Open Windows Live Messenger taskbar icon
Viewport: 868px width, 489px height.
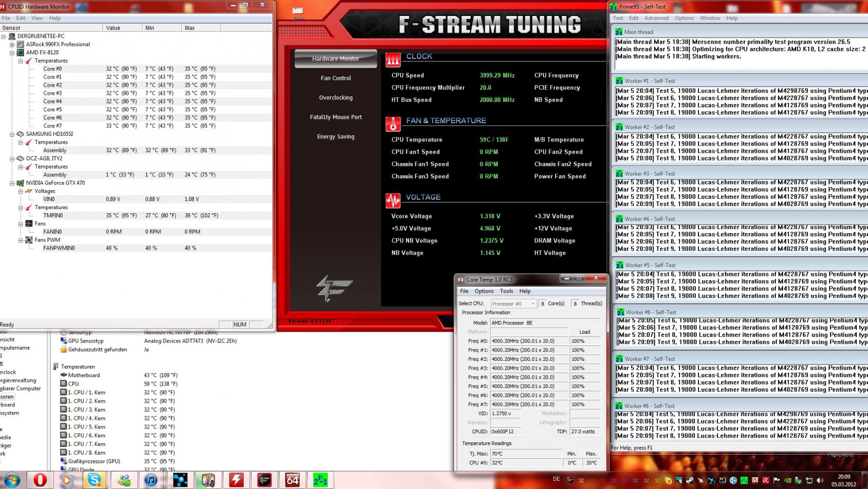(x=123, y=480)
